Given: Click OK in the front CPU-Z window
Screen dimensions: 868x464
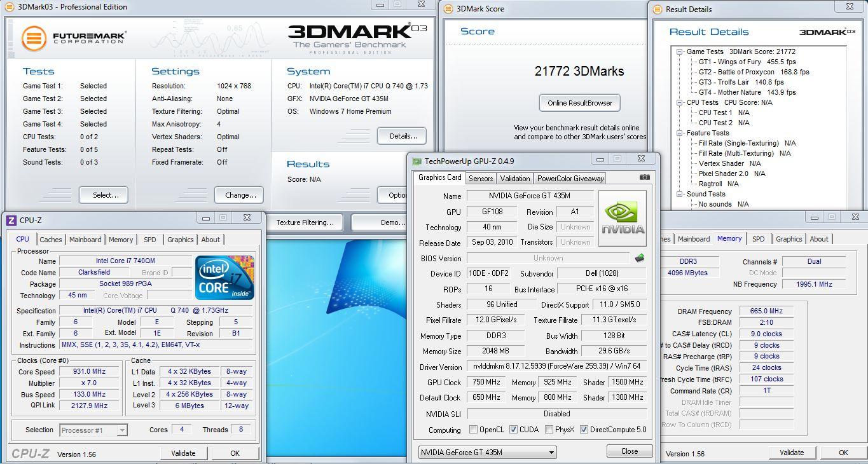Looking at the screenshot, I should click(235, 453).
